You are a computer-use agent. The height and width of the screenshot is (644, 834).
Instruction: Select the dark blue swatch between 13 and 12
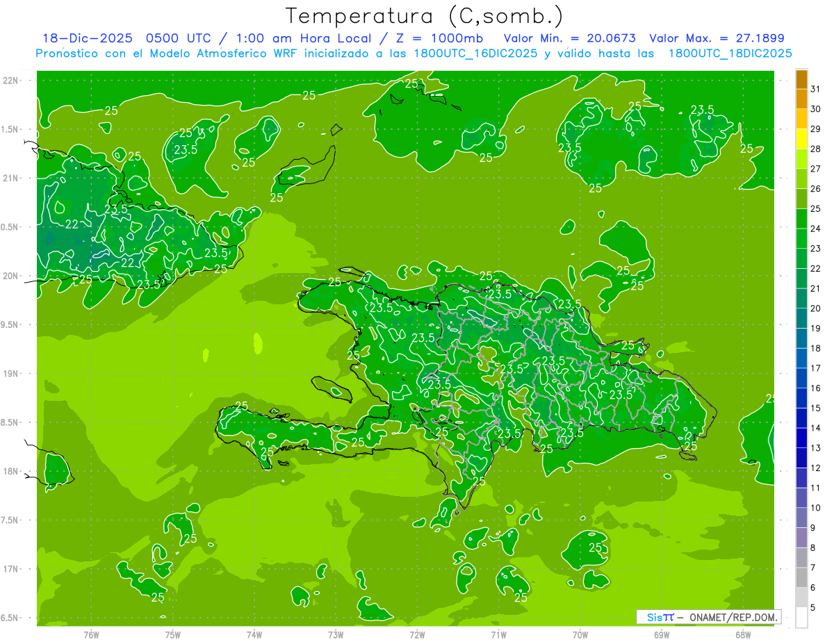click(801, 459)
